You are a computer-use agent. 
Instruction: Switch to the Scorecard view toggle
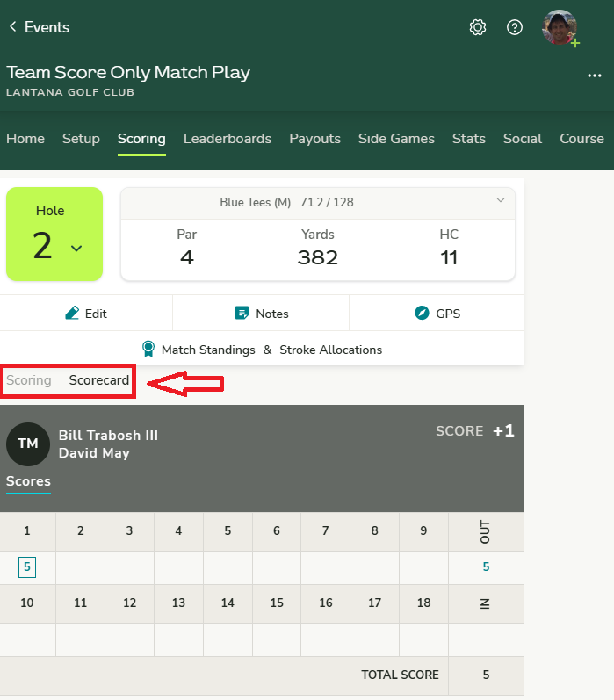tap(99, 380)
